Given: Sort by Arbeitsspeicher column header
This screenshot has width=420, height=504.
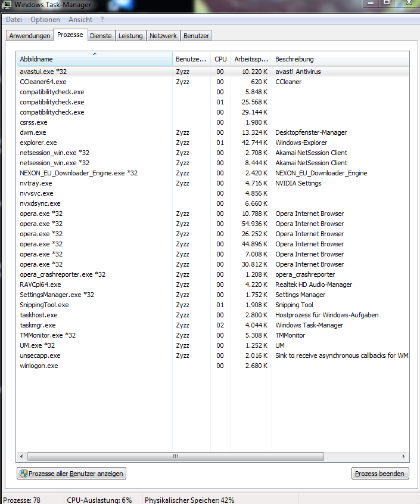Looking at the screenshot, I should click(x=251, y=59).
